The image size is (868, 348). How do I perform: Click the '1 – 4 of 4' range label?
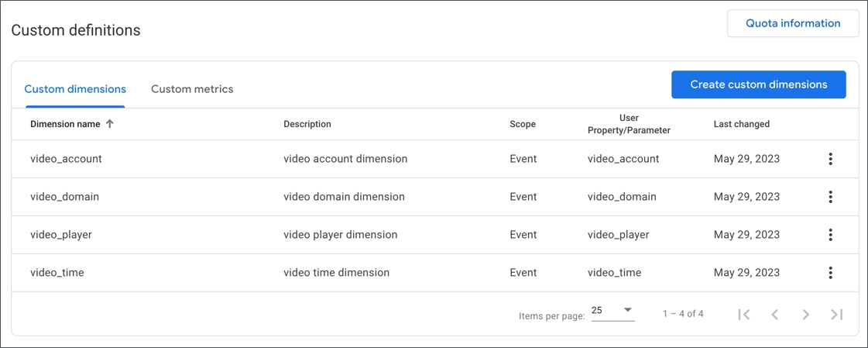tap(683, 314)
